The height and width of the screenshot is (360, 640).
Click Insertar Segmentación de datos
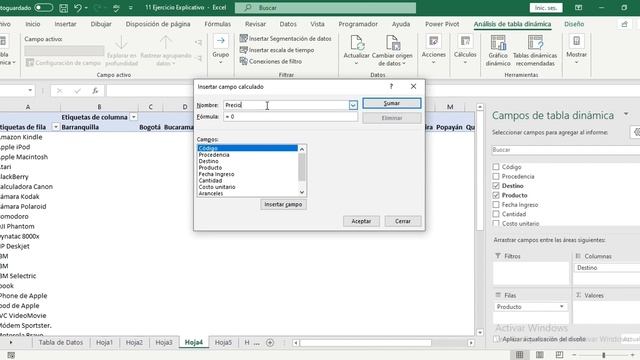pyautogui.click(x=285, y=38)
